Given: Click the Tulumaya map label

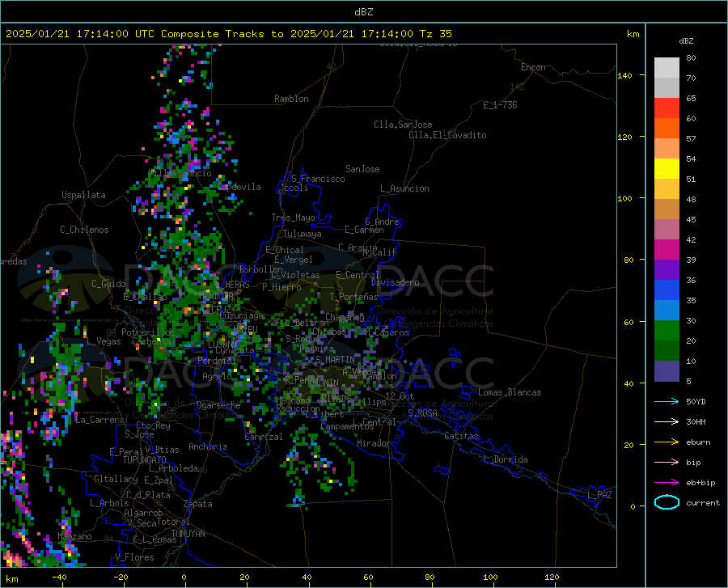Looking at the screenshot, I should pos(303,234).
